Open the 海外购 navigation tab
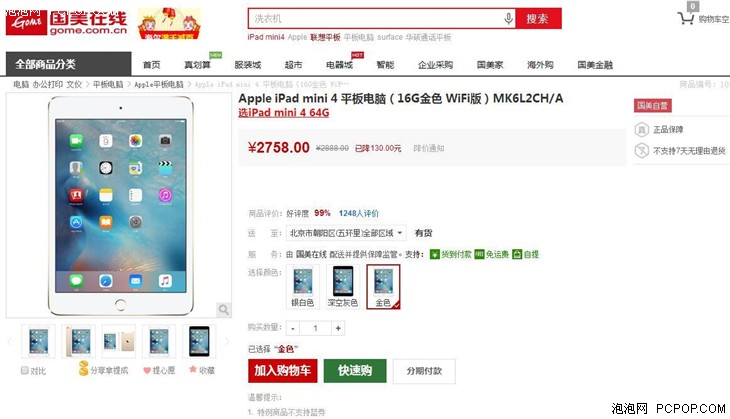The image size is (730, 419). (x=540, y=65)
